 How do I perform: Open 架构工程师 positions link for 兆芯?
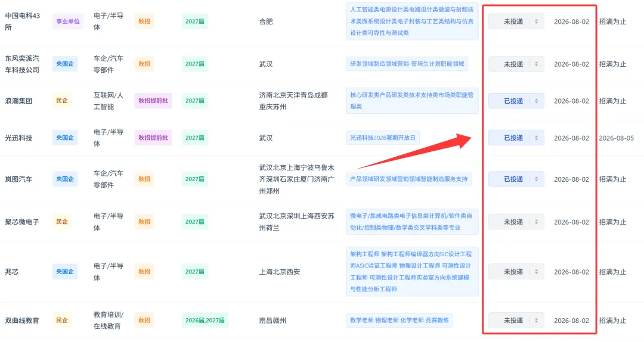pos(412,272)
